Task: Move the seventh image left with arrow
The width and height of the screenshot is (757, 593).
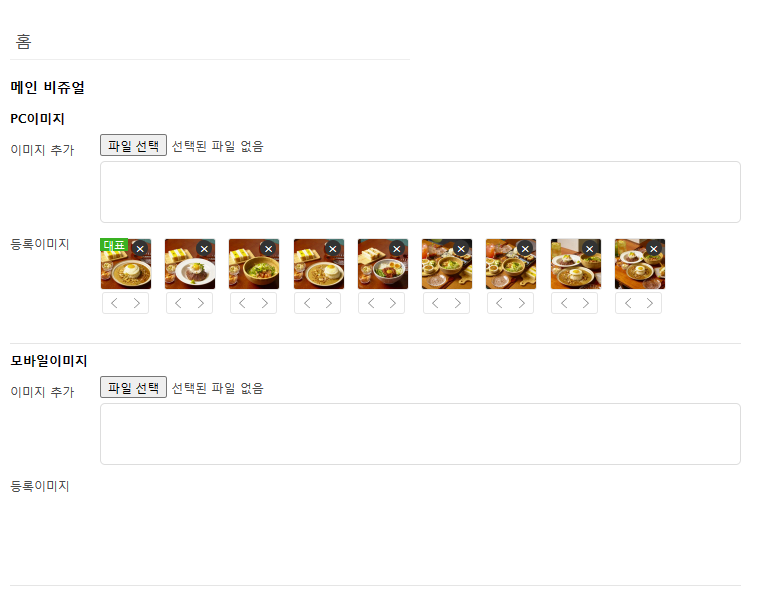Action: [x=499, y=303]
